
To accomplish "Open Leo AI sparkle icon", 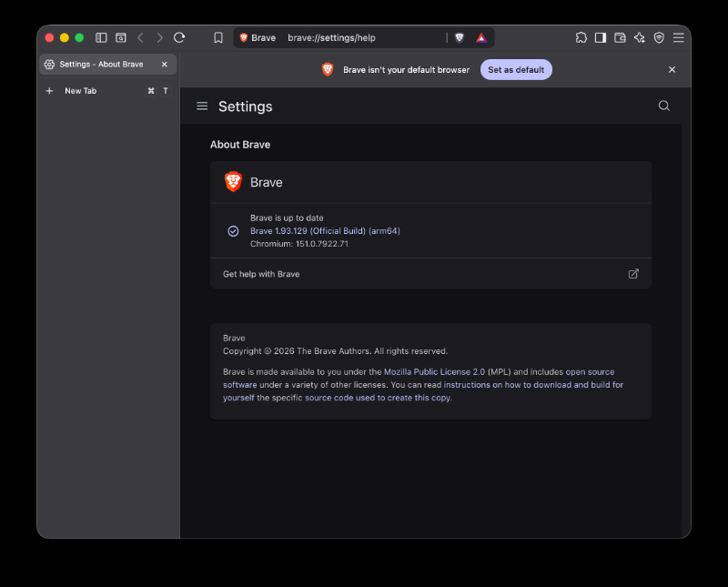I will pyautogui.click(x=640, y=37).
